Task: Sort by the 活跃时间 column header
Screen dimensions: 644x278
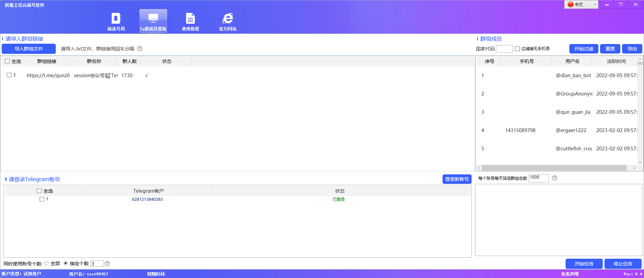Action: (x=616, y=61)
